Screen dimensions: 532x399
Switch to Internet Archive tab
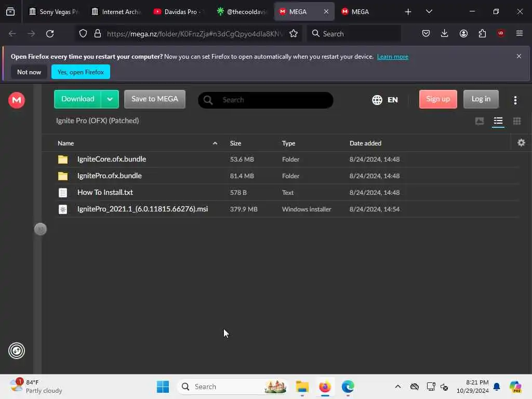point(117,11)
